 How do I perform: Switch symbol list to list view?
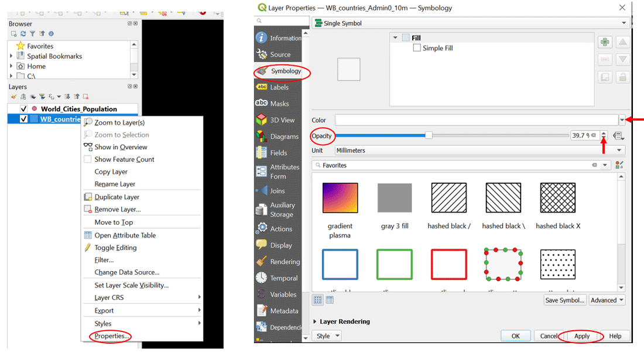click(330, 300)
